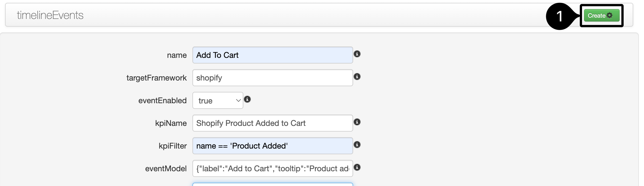
Task: Open the eventEnabled true/false dropdown
Action: (x=218, y=100)
